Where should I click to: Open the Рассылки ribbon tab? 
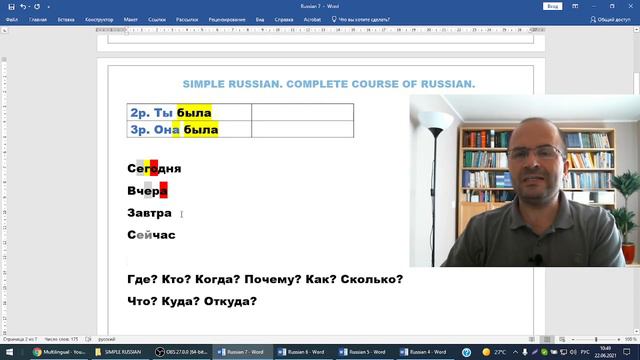coord(187,20)
